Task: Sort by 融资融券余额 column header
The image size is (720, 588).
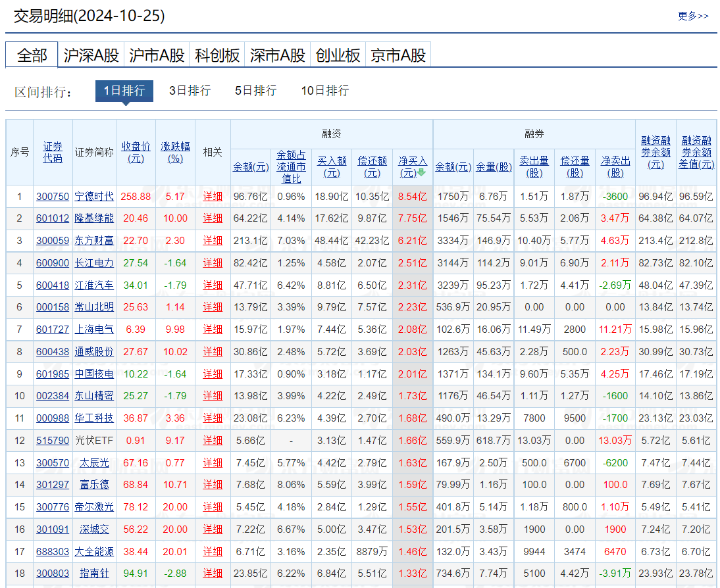Action: 656,152
